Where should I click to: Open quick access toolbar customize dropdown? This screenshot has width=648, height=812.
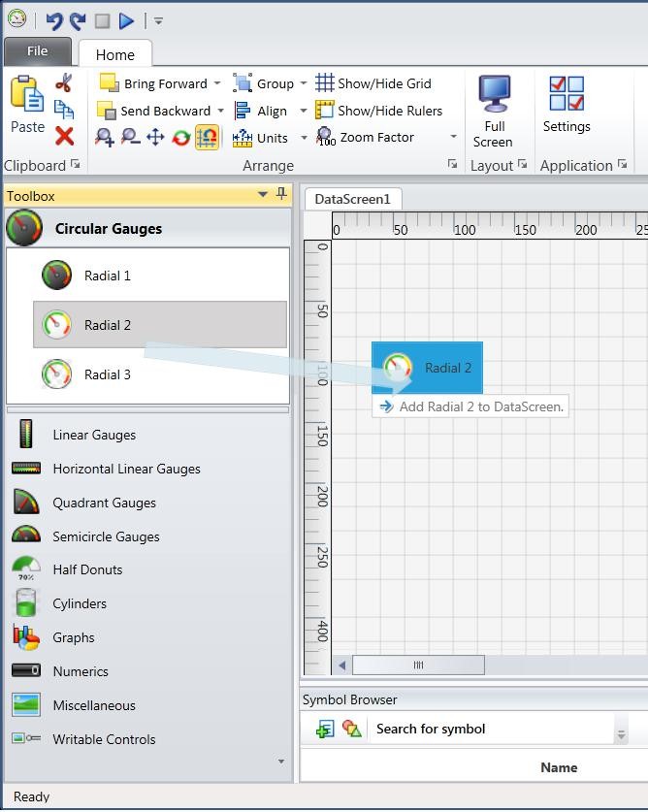pyautogui.click(x=158, y=21)
